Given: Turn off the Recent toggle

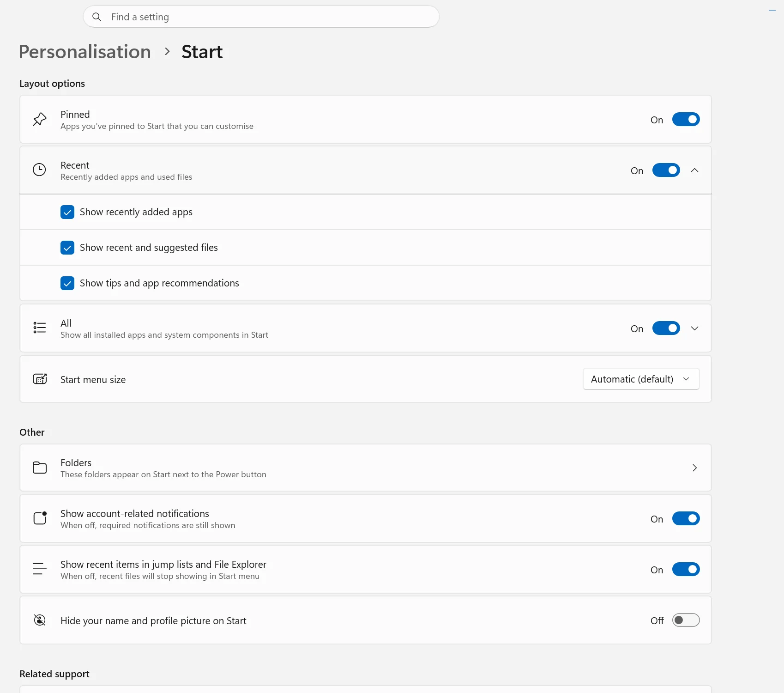Looking at the screenshot, I should point(666,170).
